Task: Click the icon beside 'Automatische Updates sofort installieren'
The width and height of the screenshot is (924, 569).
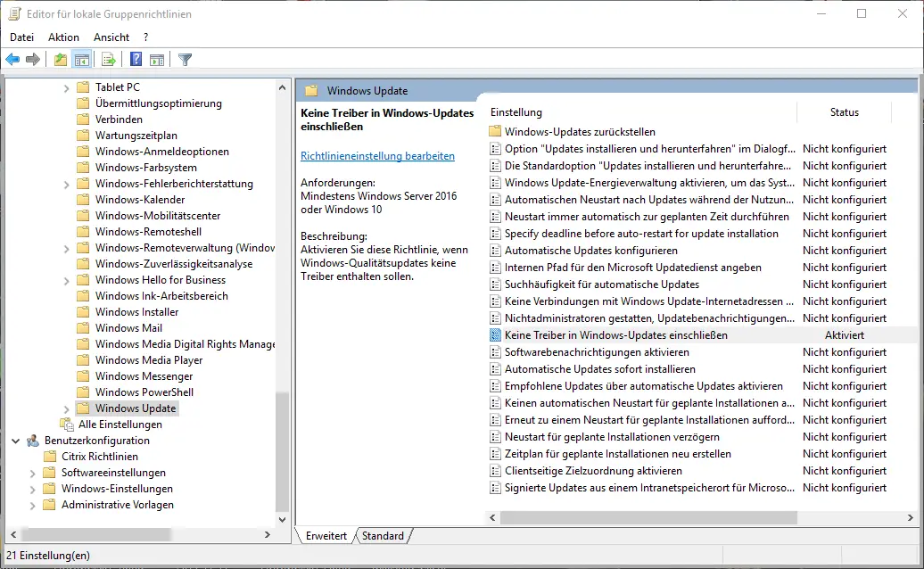Action: (496, 368)
